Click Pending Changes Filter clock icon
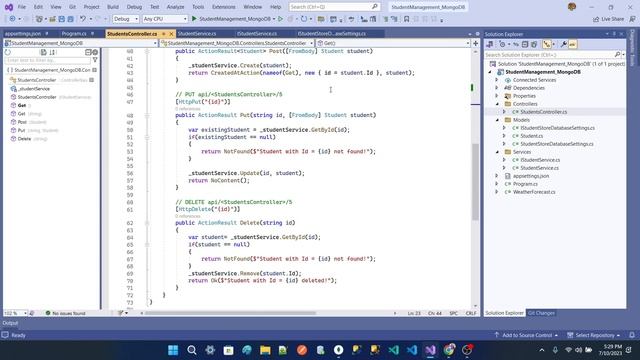The height and width of the screenshot is (360, 640). coord(502,44)
